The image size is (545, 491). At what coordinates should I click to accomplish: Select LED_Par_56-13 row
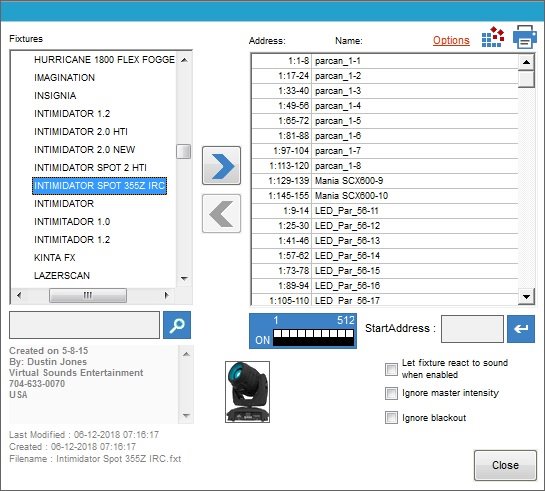pos(384,241)
